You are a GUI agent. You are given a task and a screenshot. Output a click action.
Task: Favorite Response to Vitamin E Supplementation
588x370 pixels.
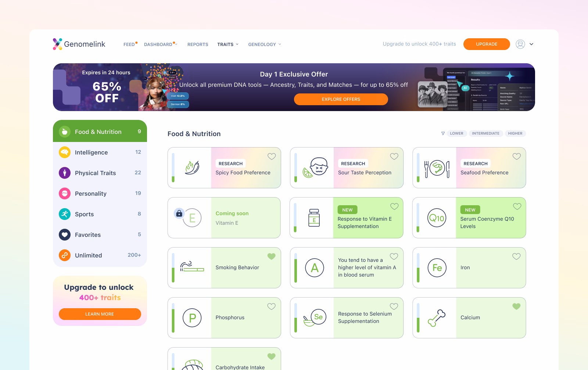coord(394,206)
